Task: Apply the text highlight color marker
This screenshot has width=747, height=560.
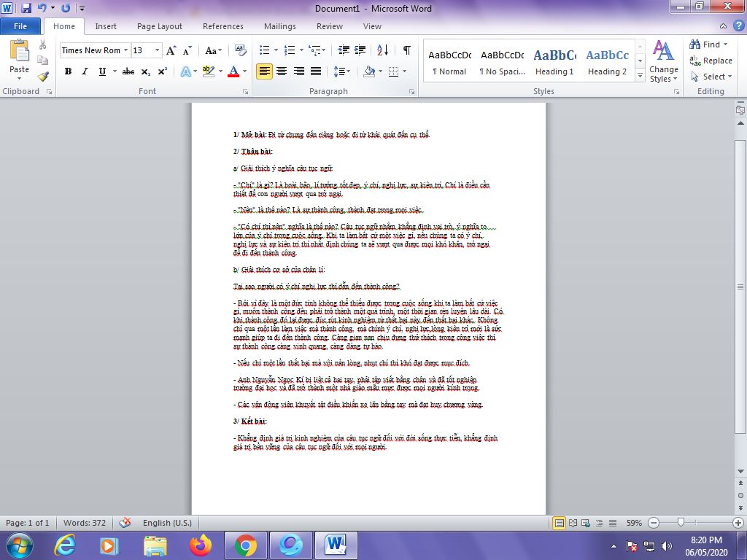Action: coord(208,71)
